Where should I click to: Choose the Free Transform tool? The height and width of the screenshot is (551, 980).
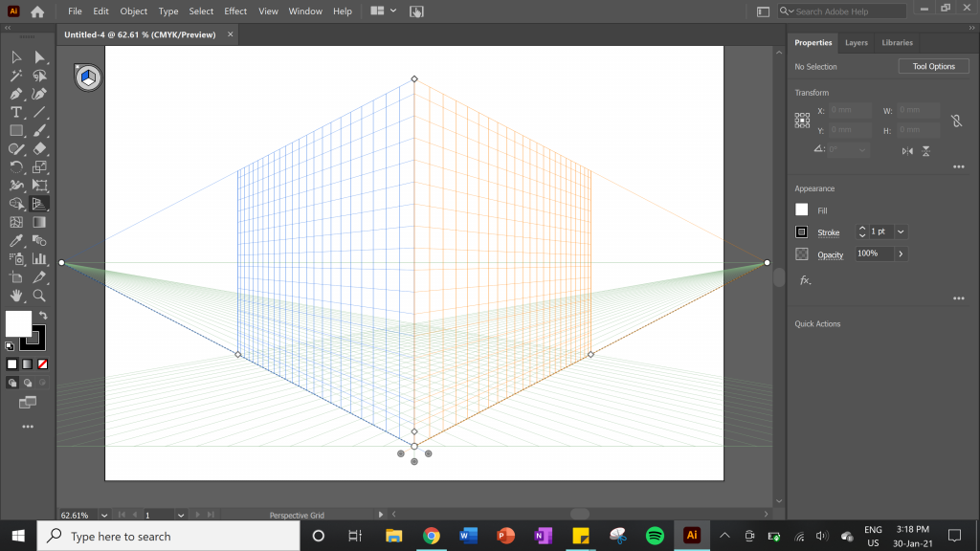click(x=39, y=186)
